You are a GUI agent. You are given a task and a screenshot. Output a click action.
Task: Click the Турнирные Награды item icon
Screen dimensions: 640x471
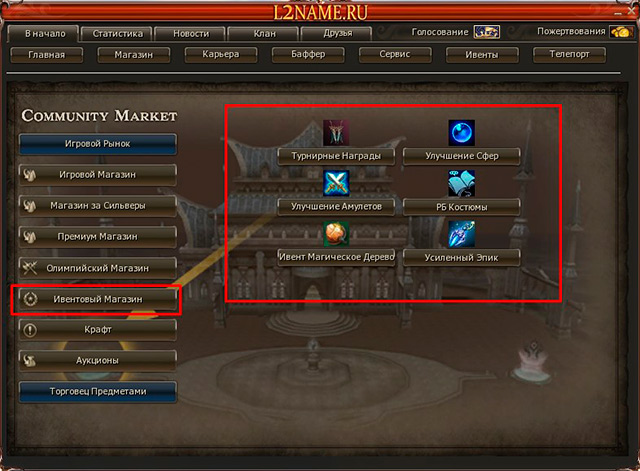pos(336,133)
